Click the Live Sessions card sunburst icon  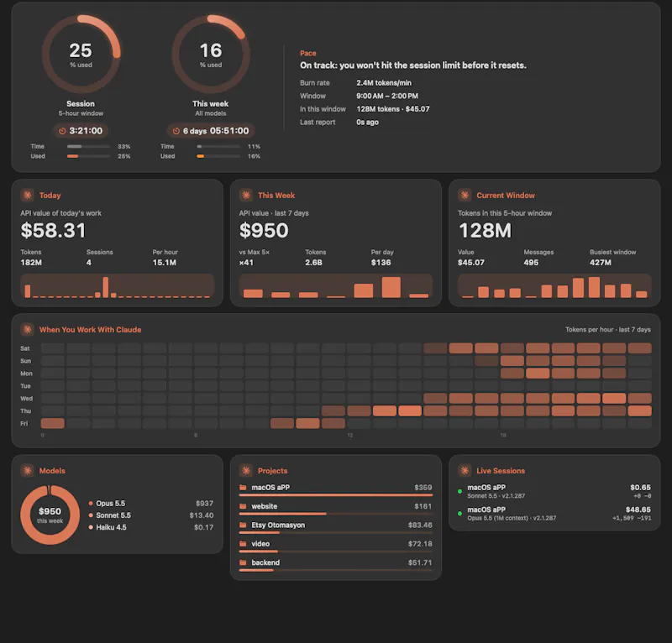(x=465, y=471)
